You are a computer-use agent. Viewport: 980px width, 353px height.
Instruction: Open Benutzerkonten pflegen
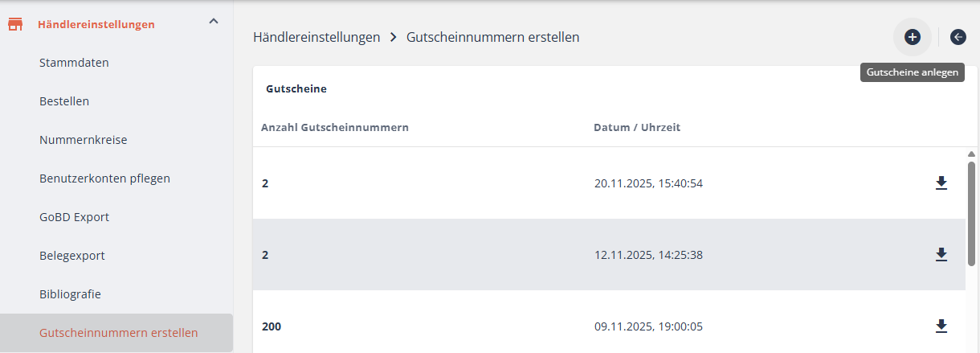pos(104,179)
